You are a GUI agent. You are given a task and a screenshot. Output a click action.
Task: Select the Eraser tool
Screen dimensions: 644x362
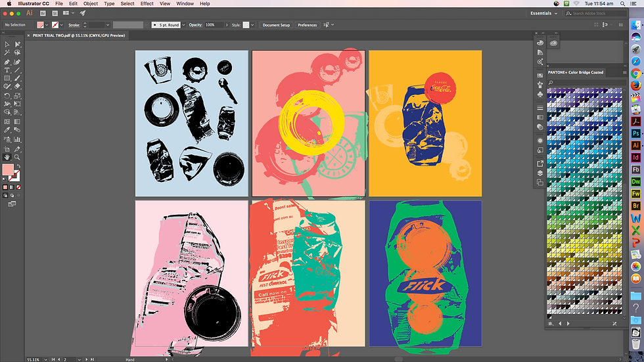pos(17,86)
